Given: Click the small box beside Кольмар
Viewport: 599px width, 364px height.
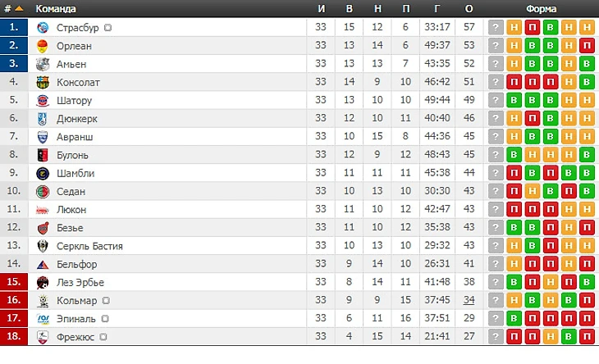Looking at the screenshot, I should [106, 301].
